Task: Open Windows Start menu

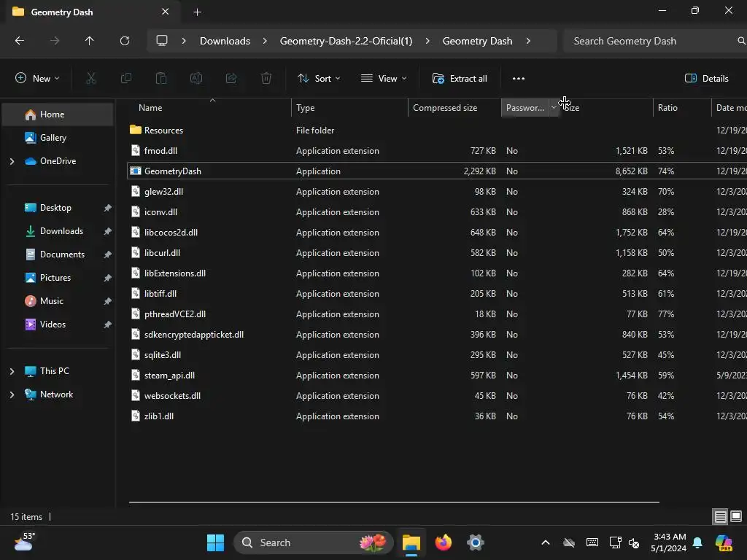Action: (215, 542)
